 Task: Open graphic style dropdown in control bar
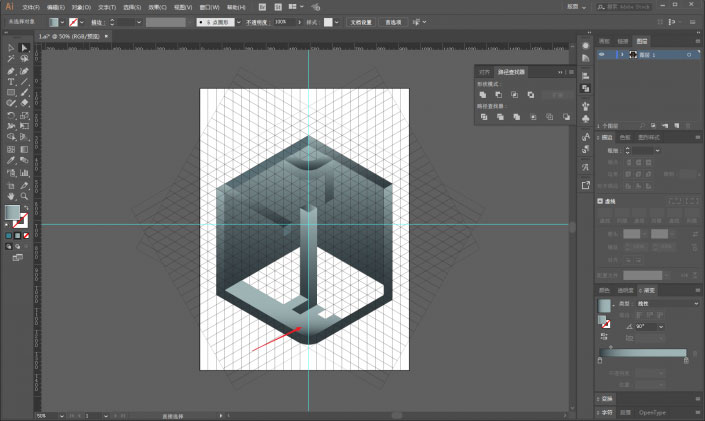[x=337, y=22]
